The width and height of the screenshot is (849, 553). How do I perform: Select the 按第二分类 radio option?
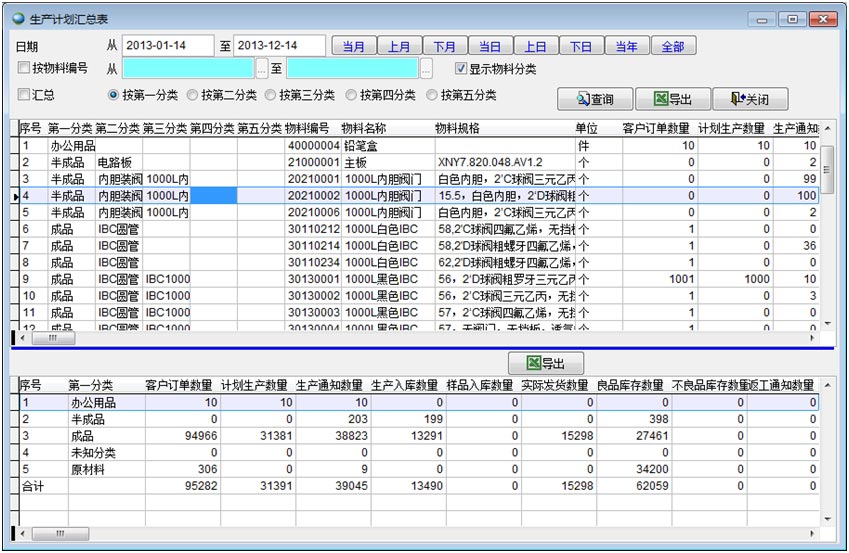(193, 95)
